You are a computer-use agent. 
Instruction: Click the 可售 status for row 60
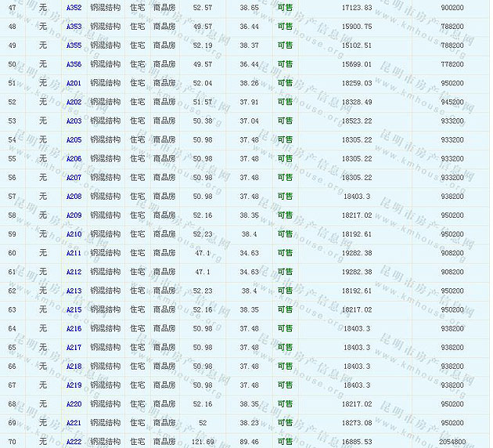[x=285, y=253]
